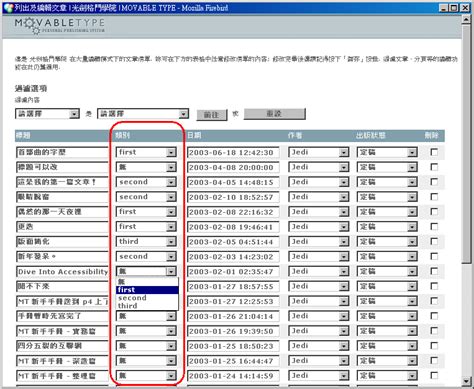
Task: Expand Jedi author dropdown in 2003-01-27 18:57:55 row
Action: coord(319,286)
